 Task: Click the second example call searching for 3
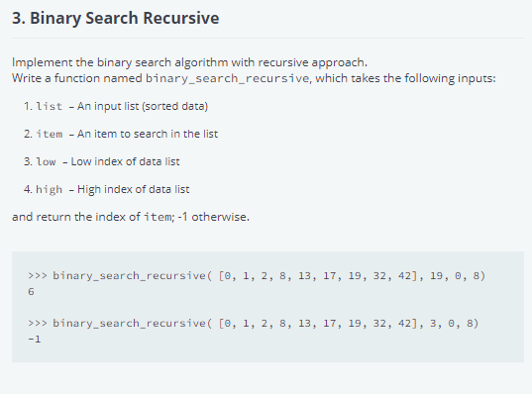click(x=254, y=324)
